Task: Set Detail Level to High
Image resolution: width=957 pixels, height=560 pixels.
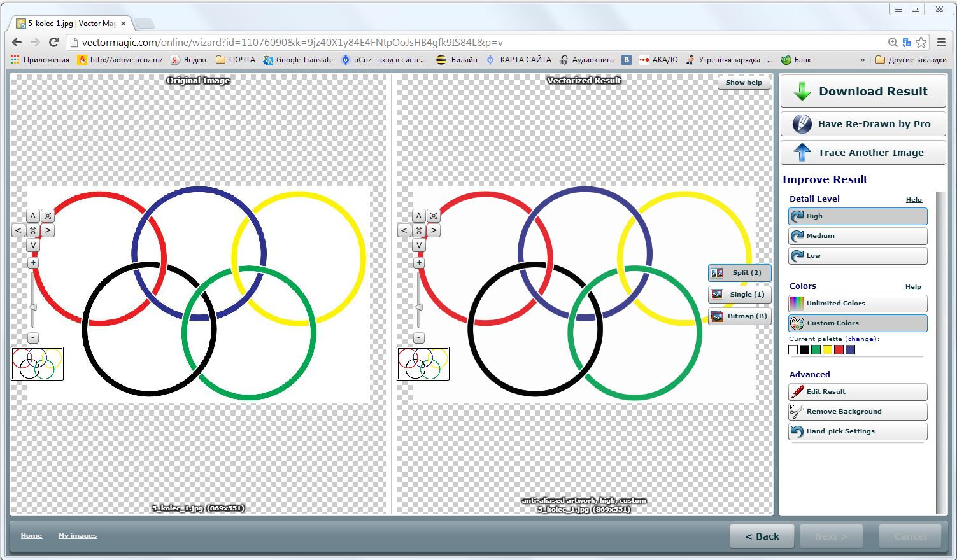Action: [858, 216]
